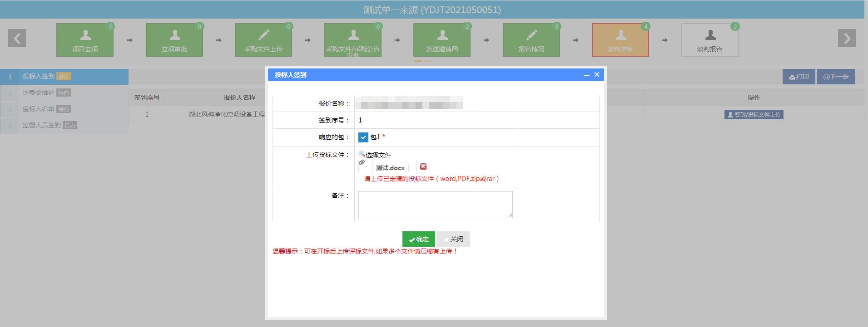
Task: Click the 打印 print button
Action: coord(799,77)
